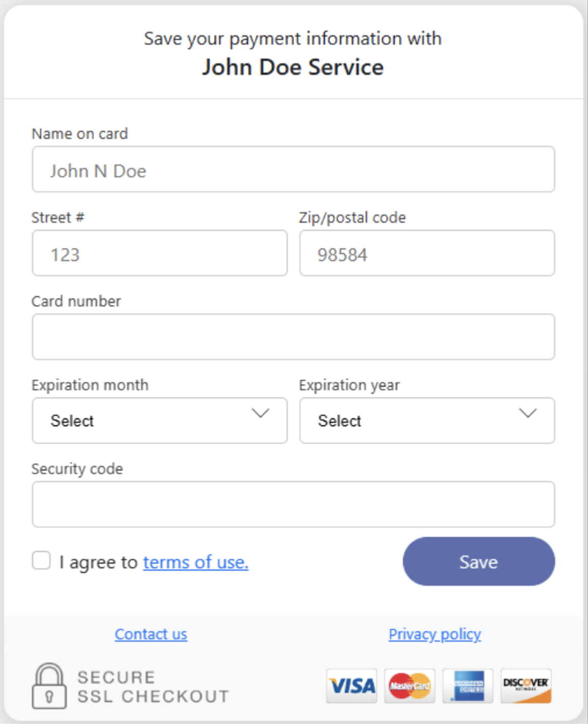
Task: Select the Zip/postal code field
Action: [x=426, y=253]
